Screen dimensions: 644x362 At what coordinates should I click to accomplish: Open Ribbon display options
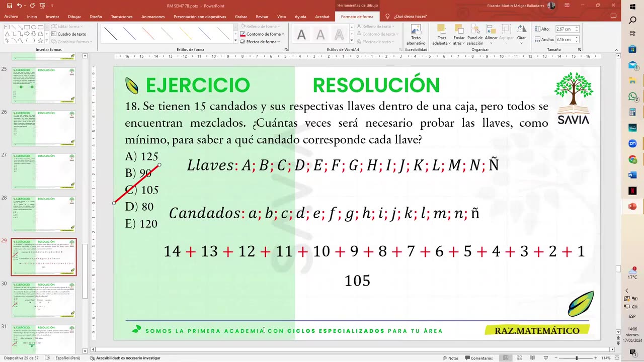tap(568, 6)
